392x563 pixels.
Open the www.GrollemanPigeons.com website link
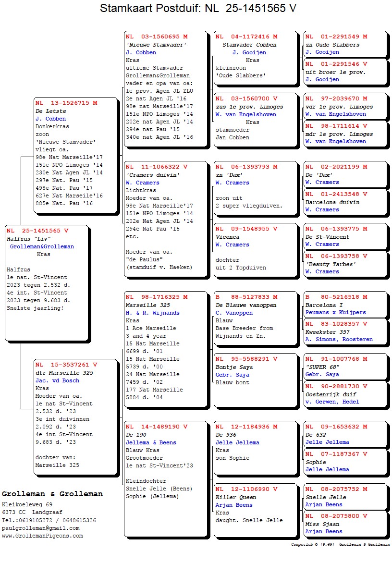pos(42,536)
